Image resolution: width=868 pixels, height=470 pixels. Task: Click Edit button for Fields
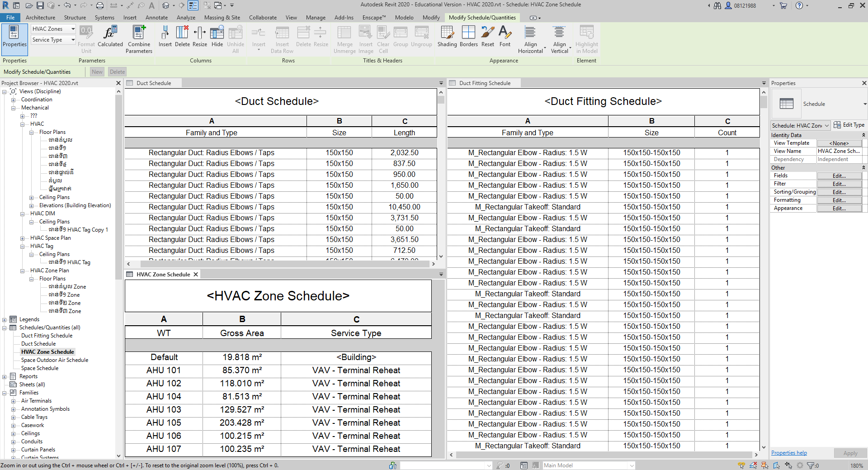pos(839,176)
